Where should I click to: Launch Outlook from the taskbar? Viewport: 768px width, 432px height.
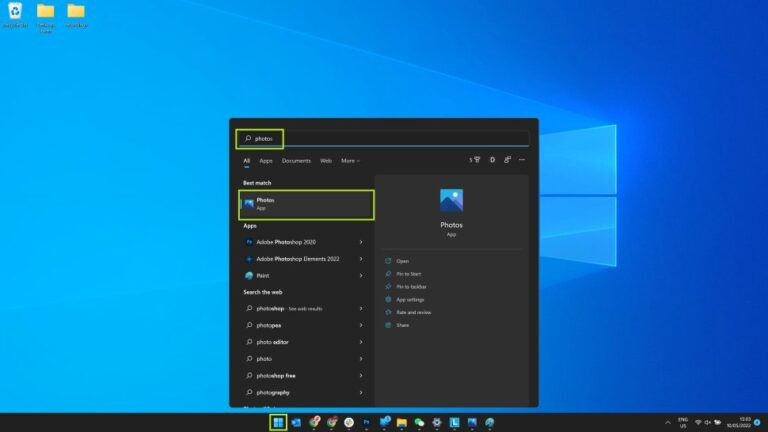pos(296,422)
